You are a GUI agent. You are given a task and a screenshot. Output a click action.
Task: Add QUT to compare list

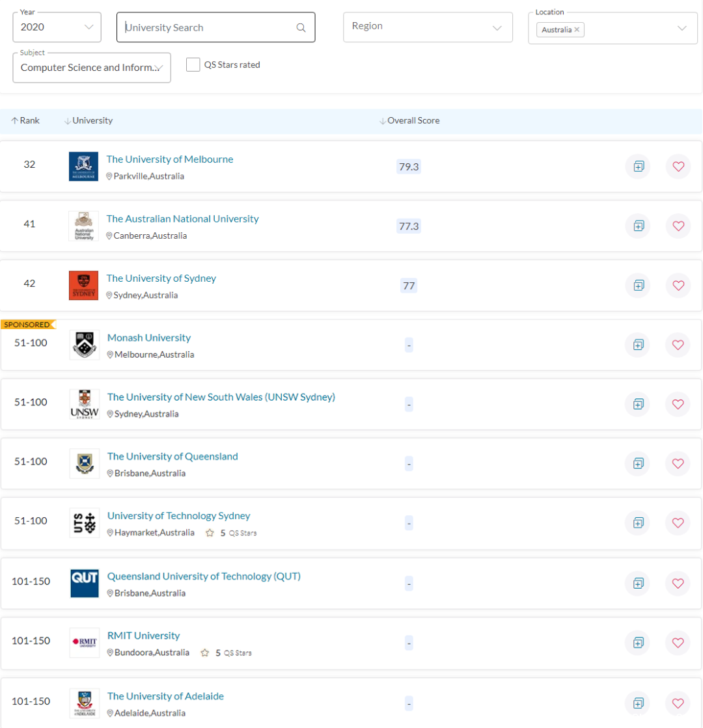coord(638,583)
